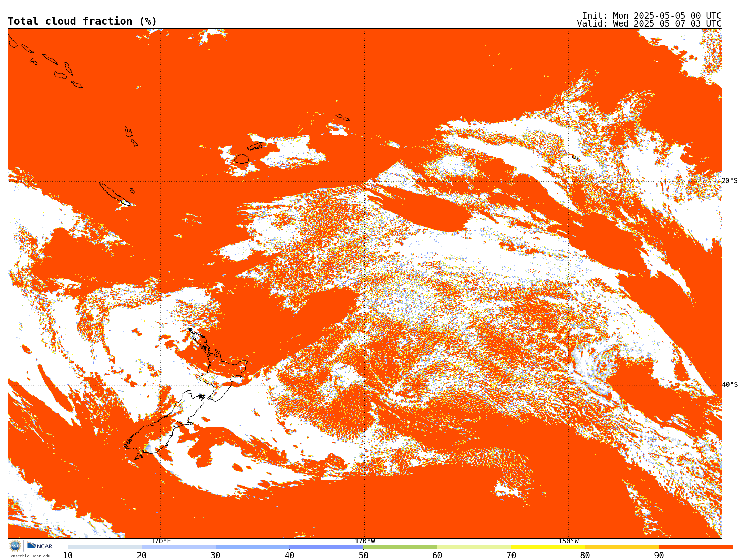Click the colorbar tick label 30
This screenshot has height=560, width=744.
click(216, 556)
